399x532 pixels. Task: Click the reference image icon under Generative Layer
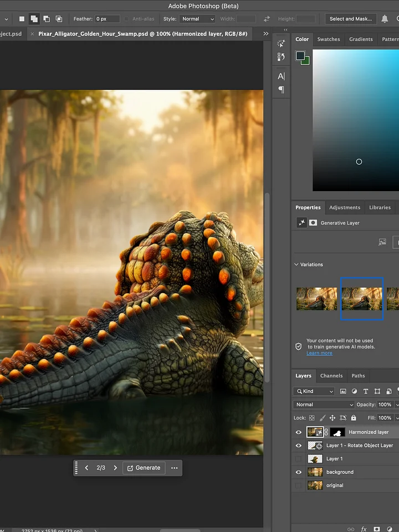click(382, 242)
